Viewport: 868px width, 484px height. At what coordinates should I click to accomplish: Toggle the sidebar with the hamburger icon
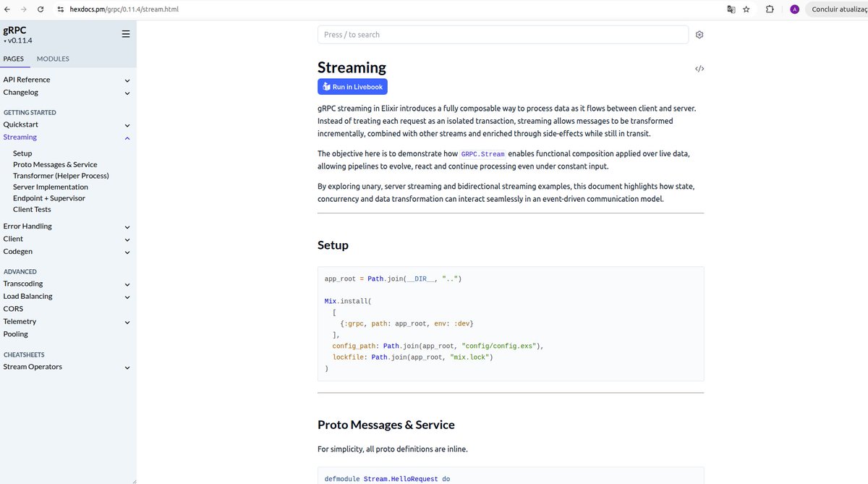126,34
